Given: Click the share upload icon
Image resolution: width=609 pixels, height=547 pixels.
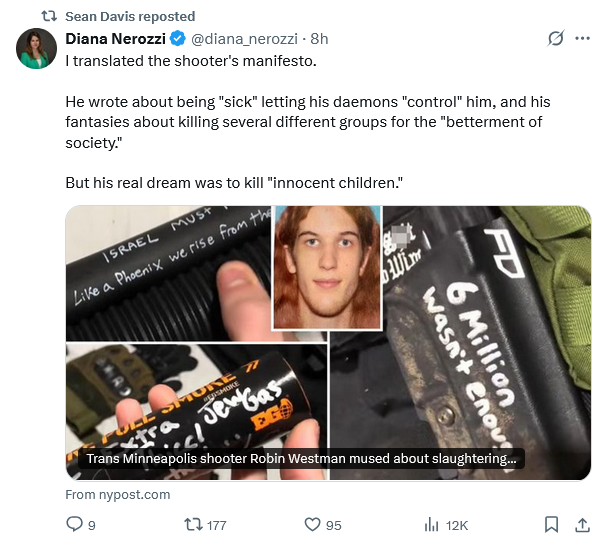Looking at the screenshot, I should [x=582, y=524].
